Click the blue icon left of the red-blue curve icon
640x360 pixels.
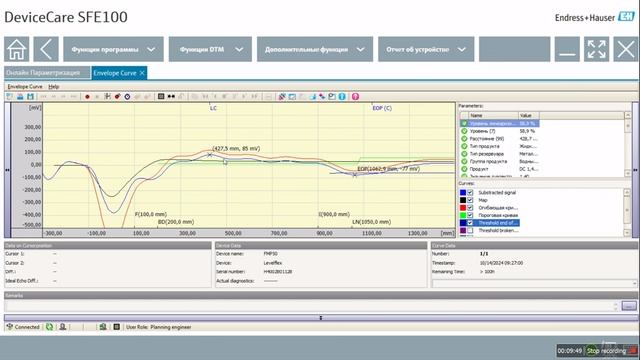(x=312, y=97)
